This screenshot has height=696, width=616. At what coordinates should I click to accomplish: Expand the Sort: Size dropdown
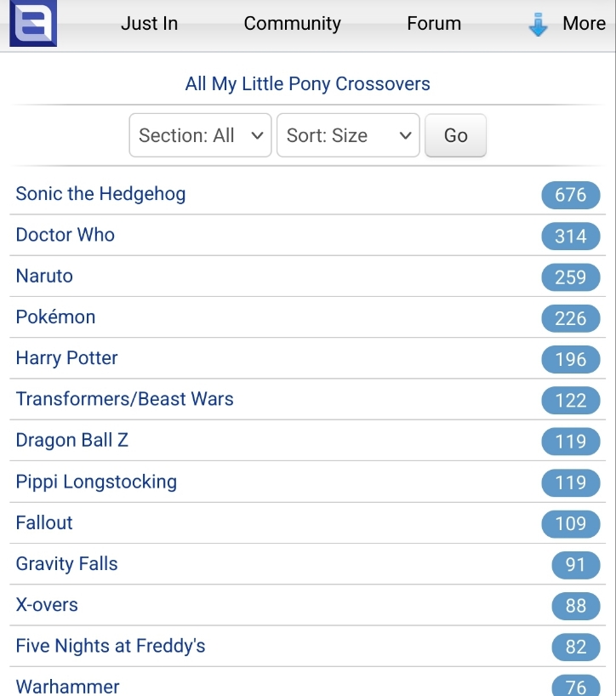[x=348, y=135]
